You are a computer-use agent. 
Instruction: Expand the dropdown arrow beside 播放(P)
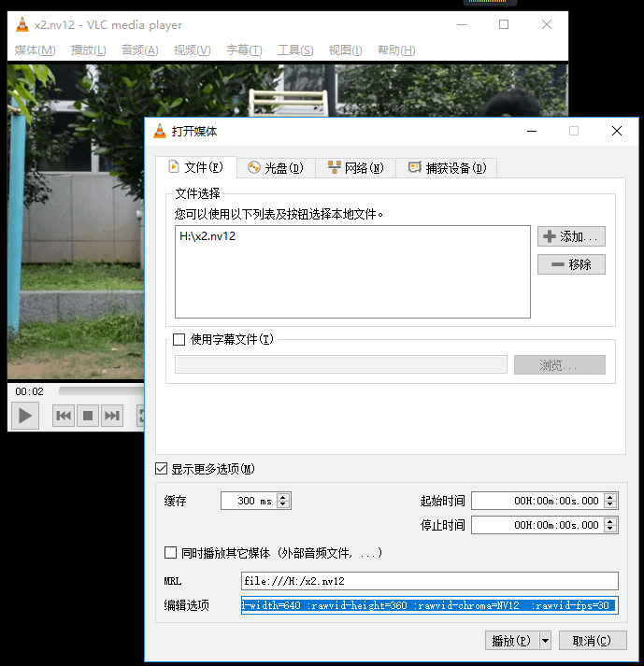[x=545, y=641]
